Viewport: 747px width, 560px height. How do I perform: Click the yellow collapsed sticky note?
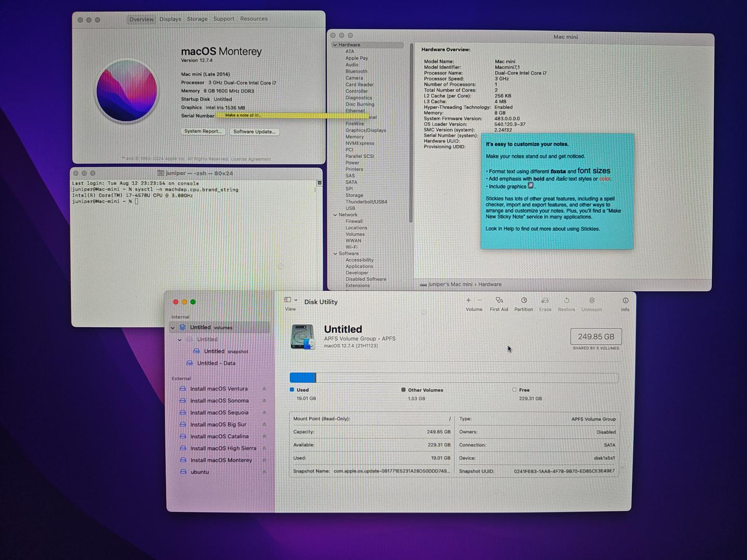point(293,115)
